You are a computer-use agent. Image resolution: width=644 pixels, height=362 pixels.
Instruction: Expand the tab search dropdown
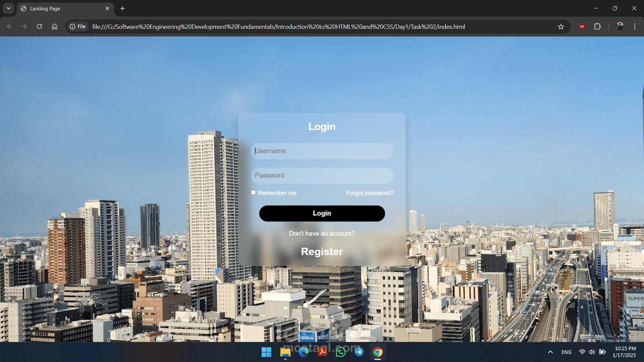pyautogui.click(x=8, y=8)
